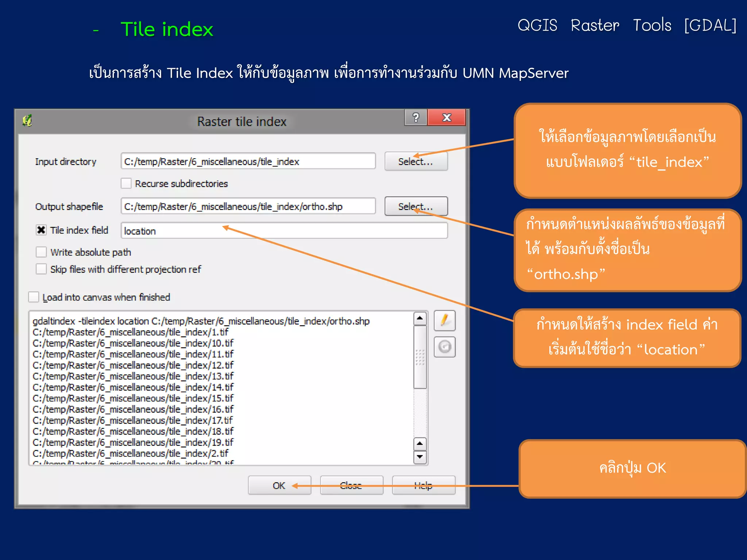
Task: Click the Close button
Action: pyautogui.click(x=352, y=485)
